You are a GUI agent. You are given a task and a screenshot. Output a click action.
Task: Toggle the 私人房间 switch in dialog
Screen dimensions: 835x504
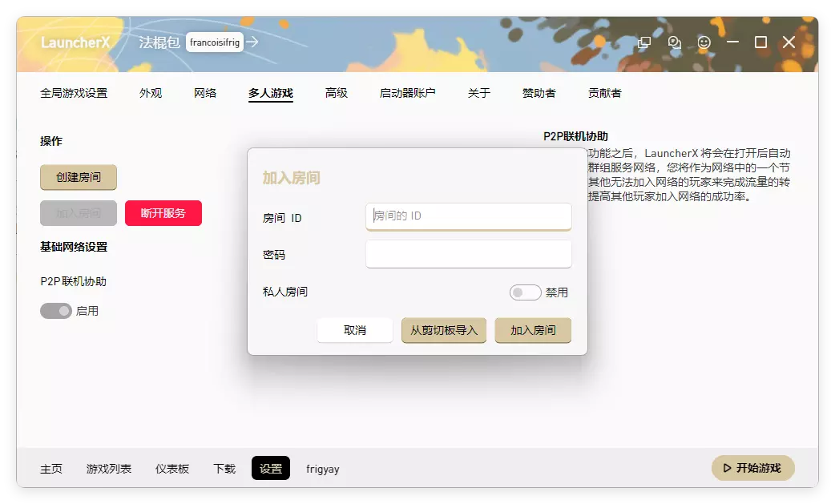click(525, 292)
